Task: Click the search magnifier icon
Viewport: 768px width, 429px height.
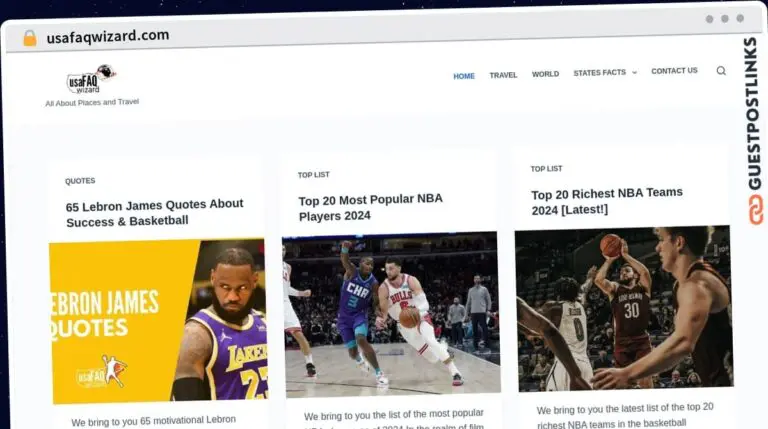Action: pyautogui.click(x=721, y=71)
